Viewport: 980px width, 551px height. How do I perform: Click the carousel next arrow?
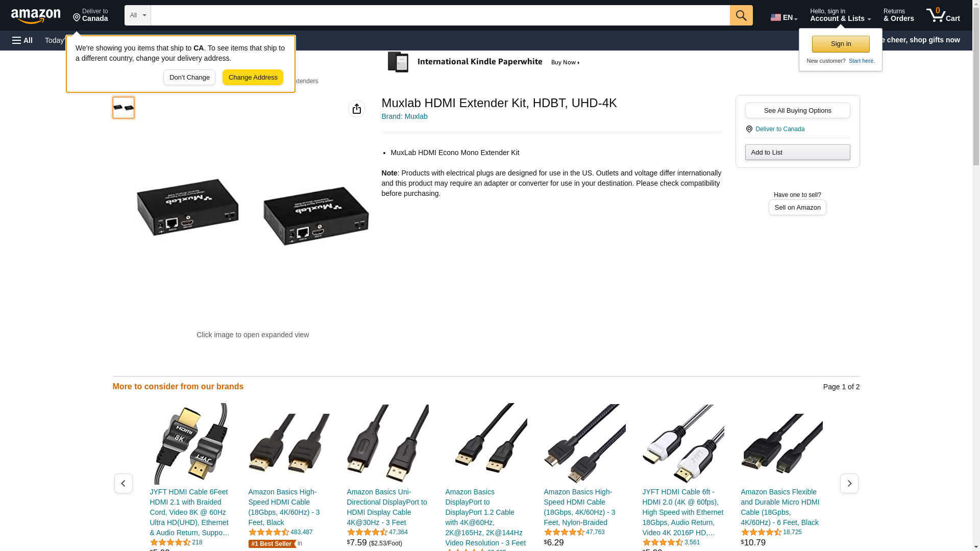[849, 483]
